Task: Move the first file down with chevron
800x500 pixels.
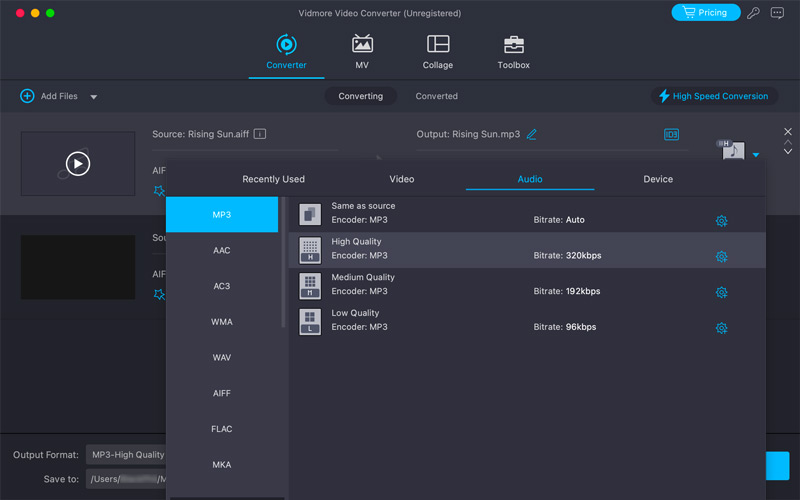Action: click(788, 152)
